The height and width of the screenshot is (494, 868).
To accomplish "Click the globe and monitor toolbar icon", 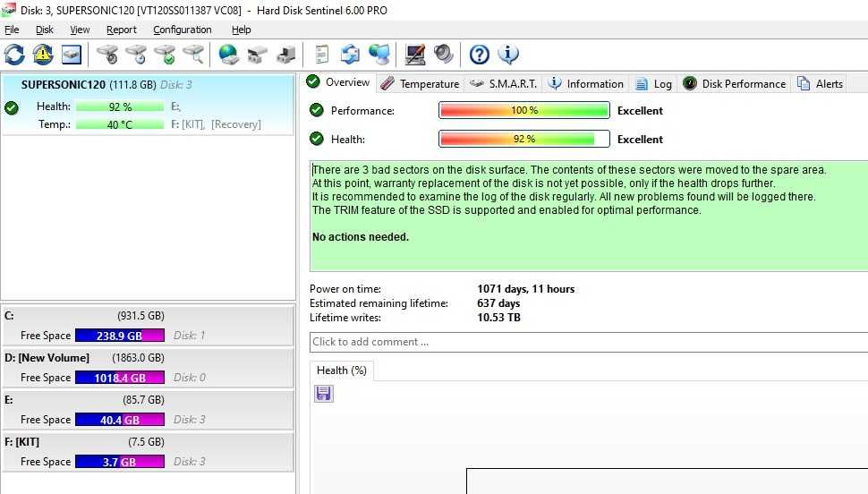I will coord(379,55).
